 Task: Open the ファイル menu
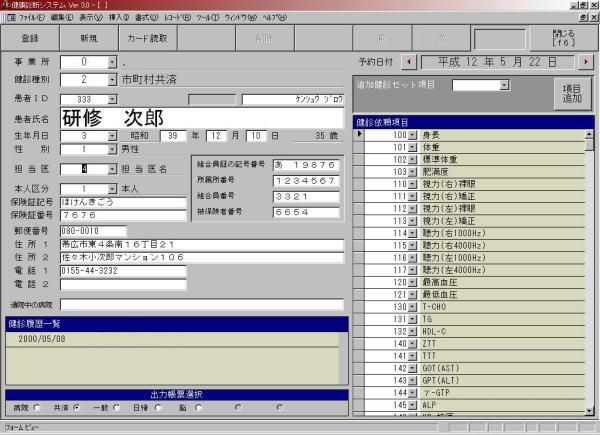(x=32, y=18)
